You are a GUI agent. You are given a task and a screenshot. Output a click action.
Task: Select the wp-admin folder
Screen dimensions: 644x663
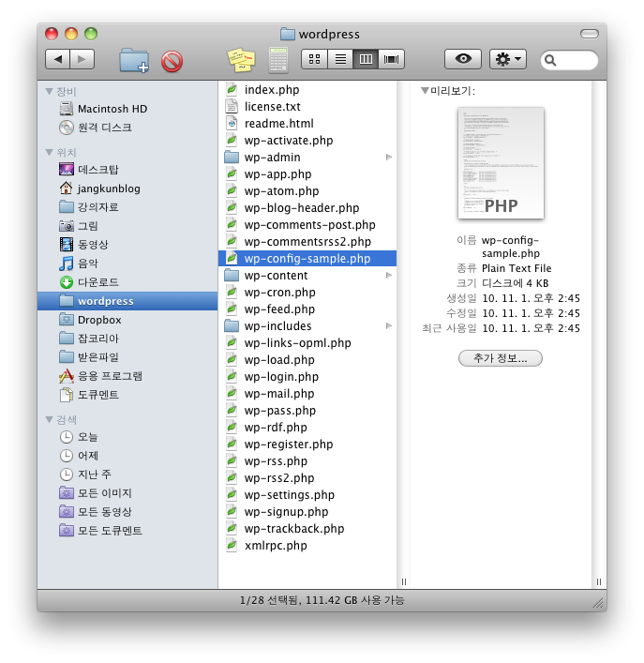pyautogui.click(x=307, y=158)
